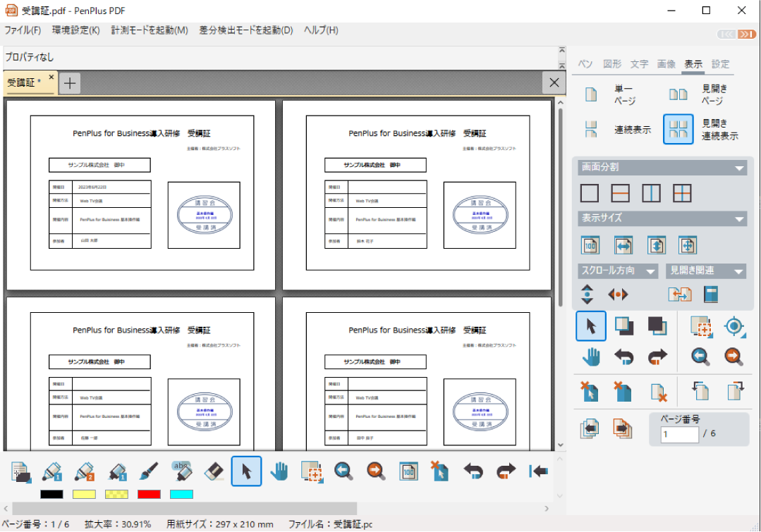Zoom out with right panel magnifier

pos(700,357)
